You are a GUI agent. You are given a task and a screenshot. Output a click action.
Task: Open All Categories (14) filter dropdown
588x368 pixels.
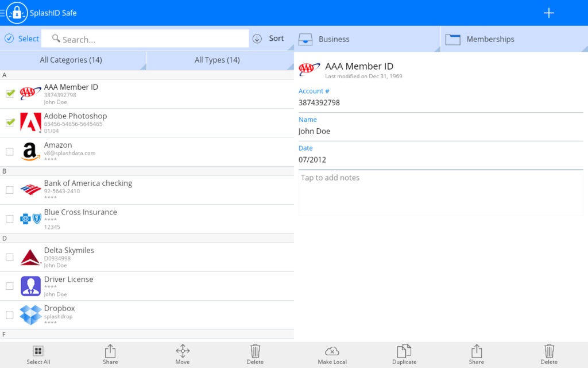pos(73,60)
